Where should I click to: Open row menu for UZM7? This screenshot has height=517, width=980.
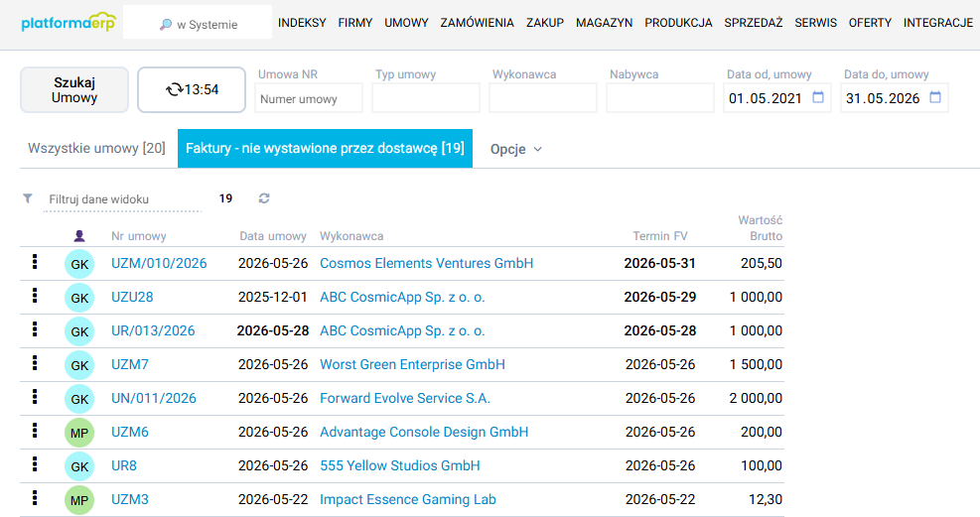(35, 363)
